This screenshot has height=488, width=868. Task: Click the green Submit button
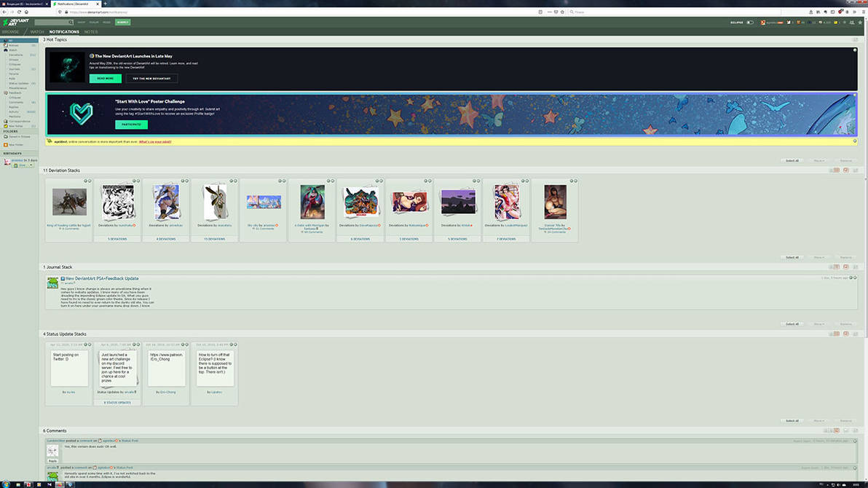[x=122, y=22]
